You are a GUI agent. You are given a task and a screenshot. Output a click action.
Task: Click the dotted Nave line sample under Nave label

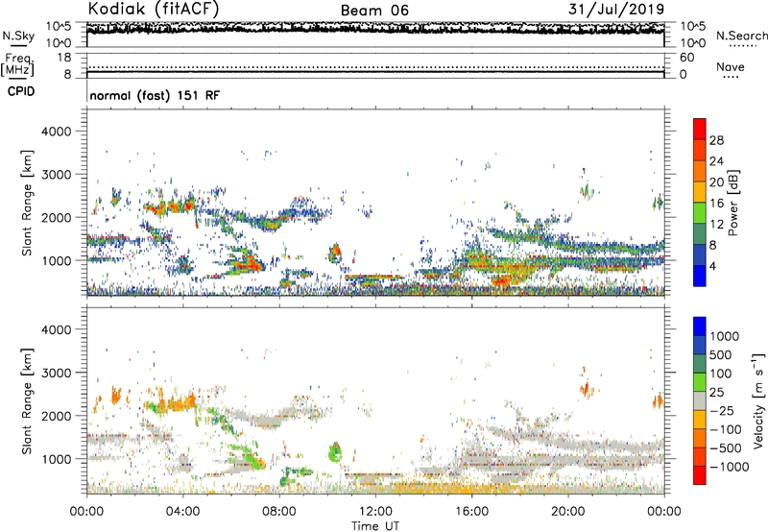731,77
